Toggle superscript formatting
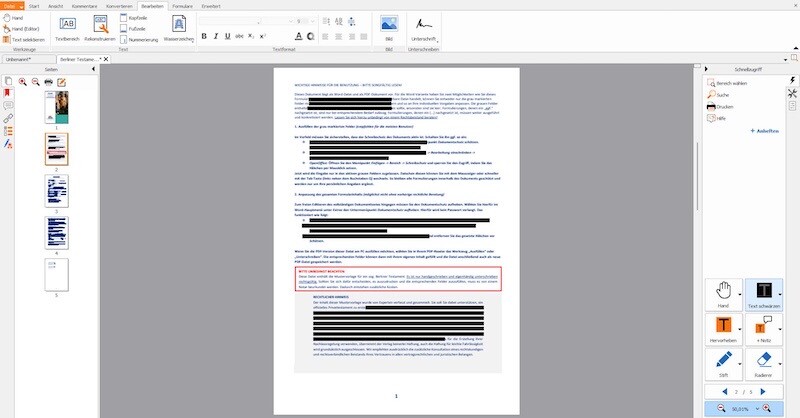Viewport: 800px width, 418px height. pos(263,36)
